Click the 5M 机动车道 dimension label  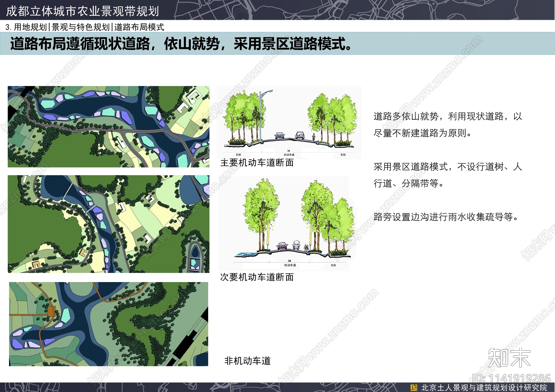click(x=290, y=263)
